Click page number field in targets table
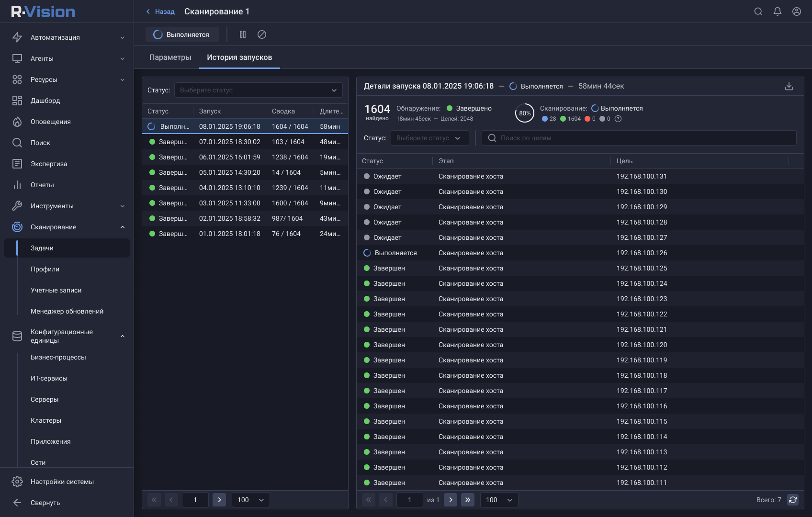This screenshot has height=517, width=812. pos(410,500)
